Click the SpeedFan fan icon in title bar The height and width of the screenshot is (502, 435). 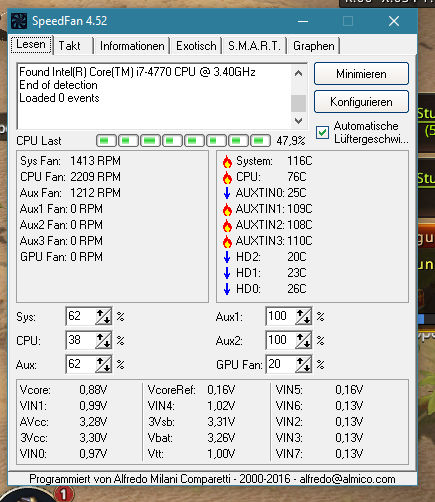tap(19, 21)
